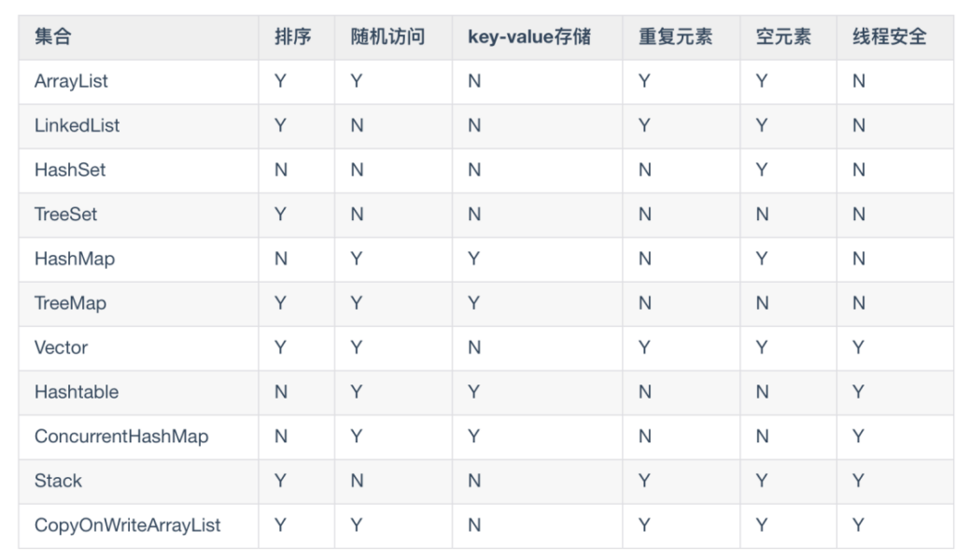Click the HashSet row label
Viewport: 956px width, 560px height.
coord(69,170)
